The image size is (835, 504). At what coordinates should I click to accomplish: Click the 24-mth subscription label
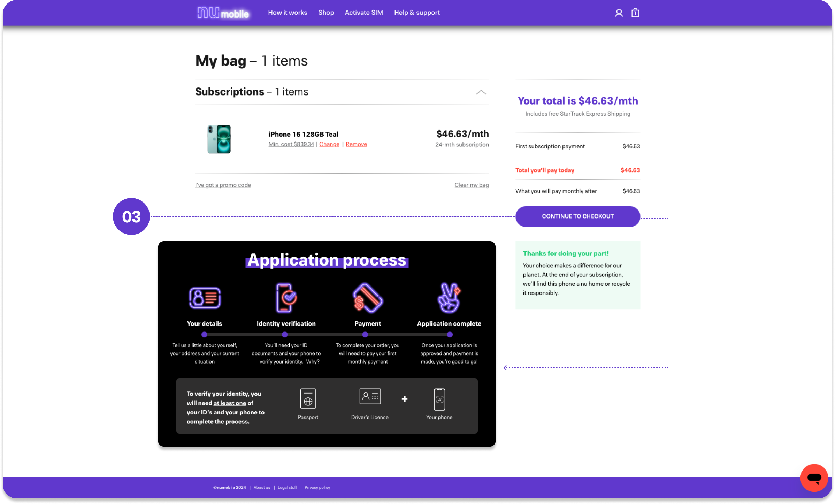[x=462, y=145]
